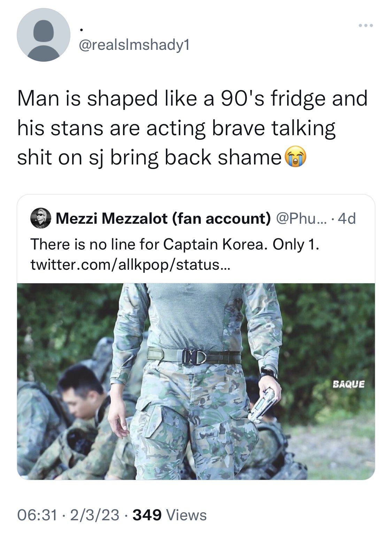Open the Mezzi Mezzalot (fan account) name
Screen dimensions: 392x537
tap(163, 218)
